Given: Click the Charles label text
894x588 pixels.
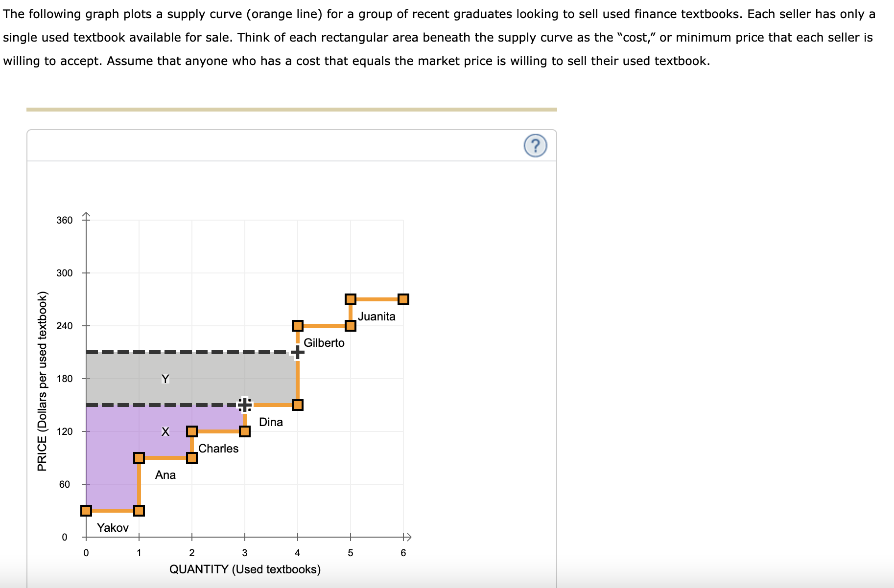Looking at the screenshot, I should [x=218, y=448].
